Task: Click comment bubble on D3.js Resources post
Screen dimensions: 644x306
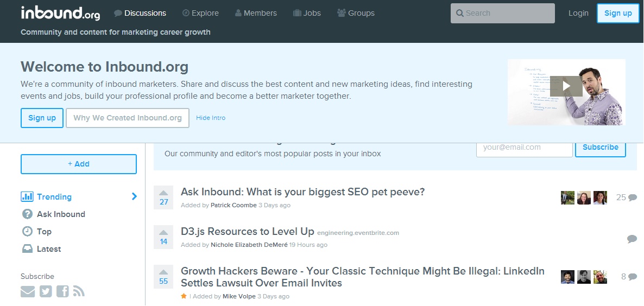Action: coord(632,239)
